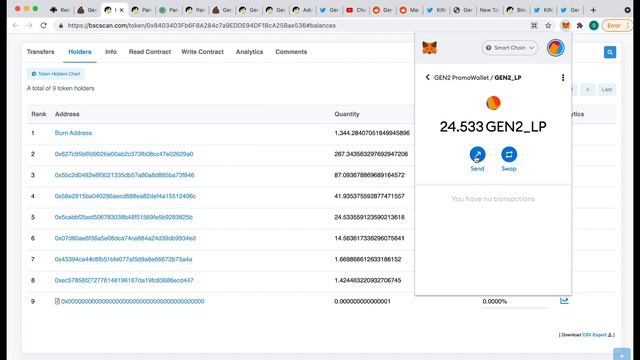The width and height of the screenshot is (640, 360).
Task: Go forward in browser history
Action: (29, 25)
